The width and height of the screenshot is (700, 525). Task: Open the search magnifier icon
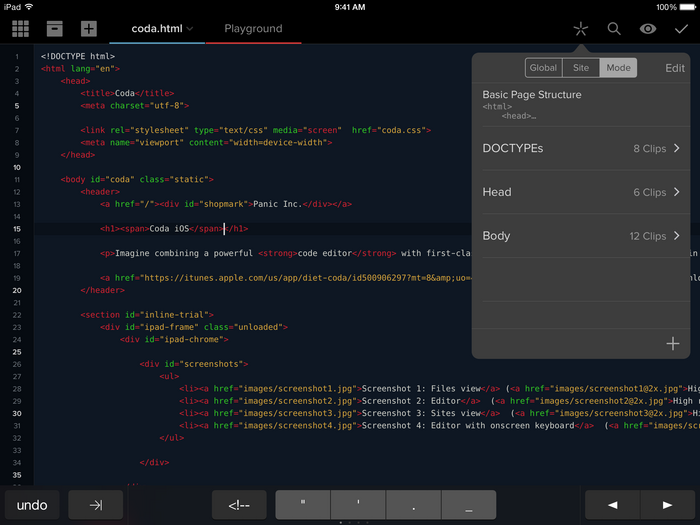[x=614, y=29]
